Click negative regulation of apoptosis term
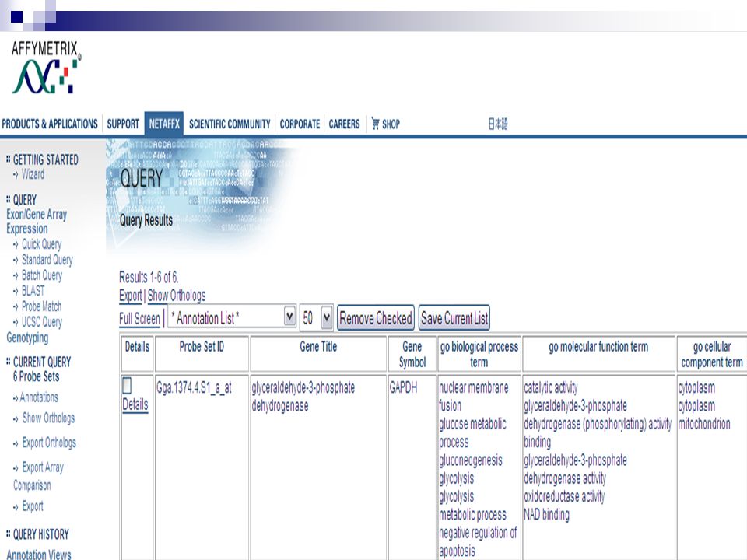 tap(477, 542)
